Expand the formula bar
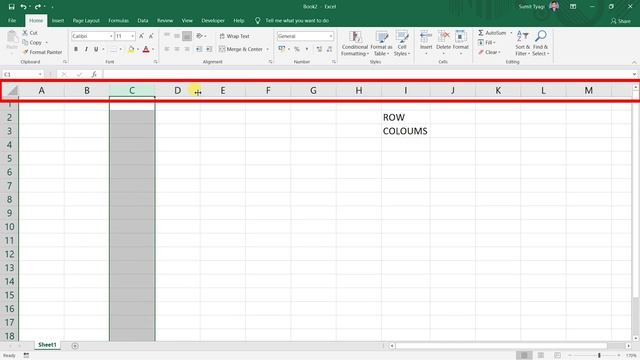640x360 pixels. tap(634, 74)
